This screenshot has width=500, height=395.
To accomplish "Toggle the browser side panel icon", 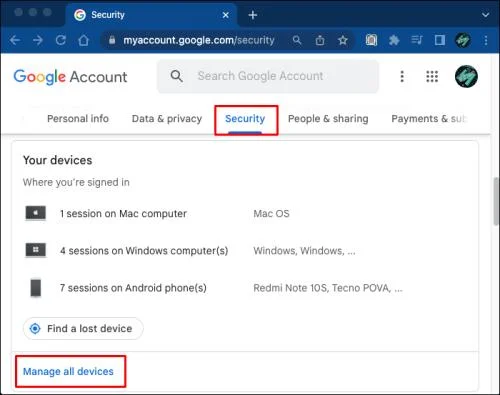I will coord(440,40).
